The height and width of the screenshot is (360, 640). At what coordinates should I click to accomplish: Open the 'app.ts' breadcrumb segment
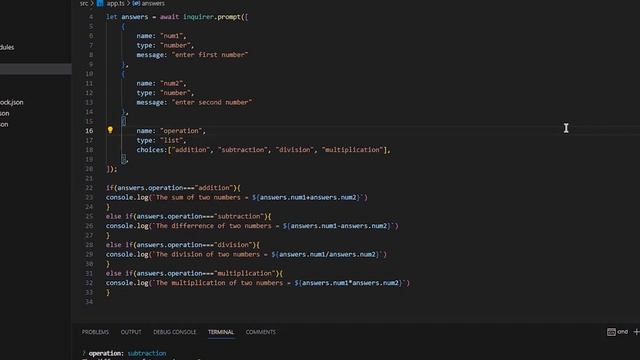point(116,3)
